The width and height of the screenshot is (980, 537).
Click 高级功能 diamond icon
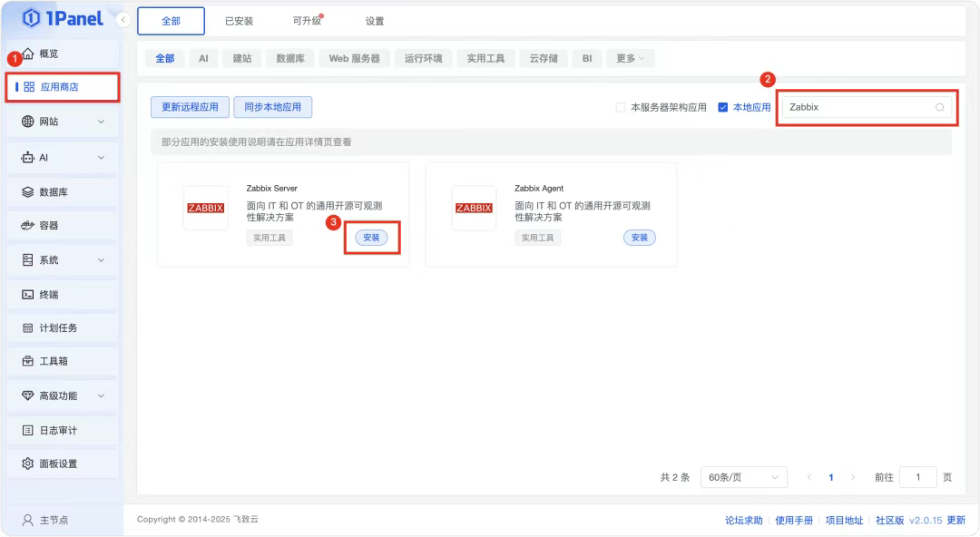(27, 395)
